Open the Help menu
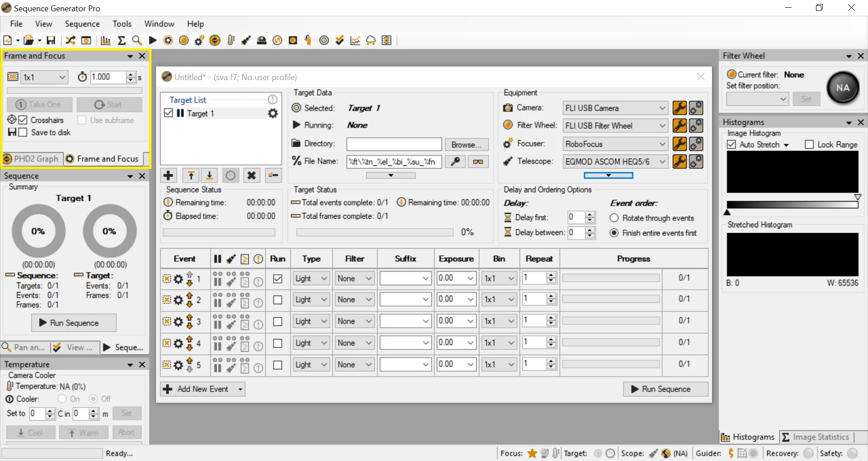Screen dimensions: 868x461 pos(195,24)
